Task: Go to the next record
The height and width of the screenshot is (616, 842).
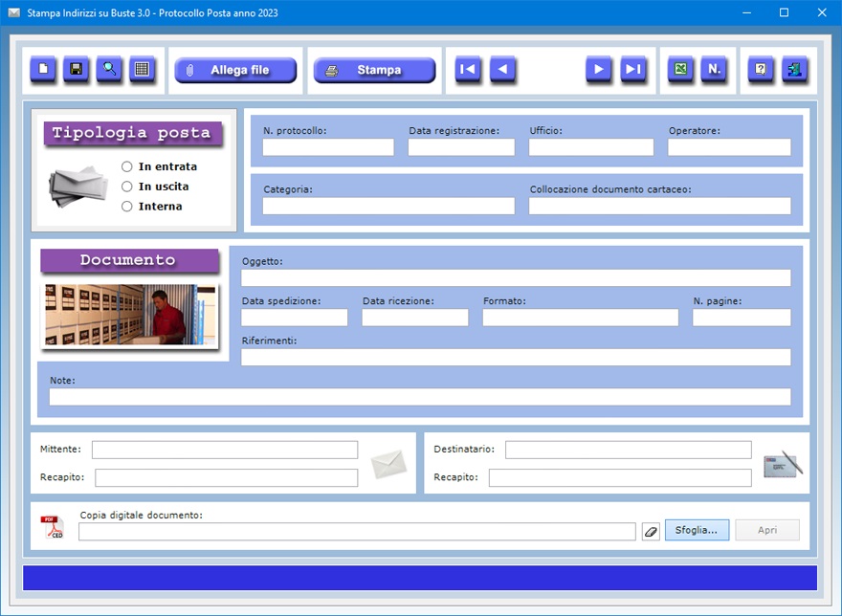Action: [x=598, y=69]
